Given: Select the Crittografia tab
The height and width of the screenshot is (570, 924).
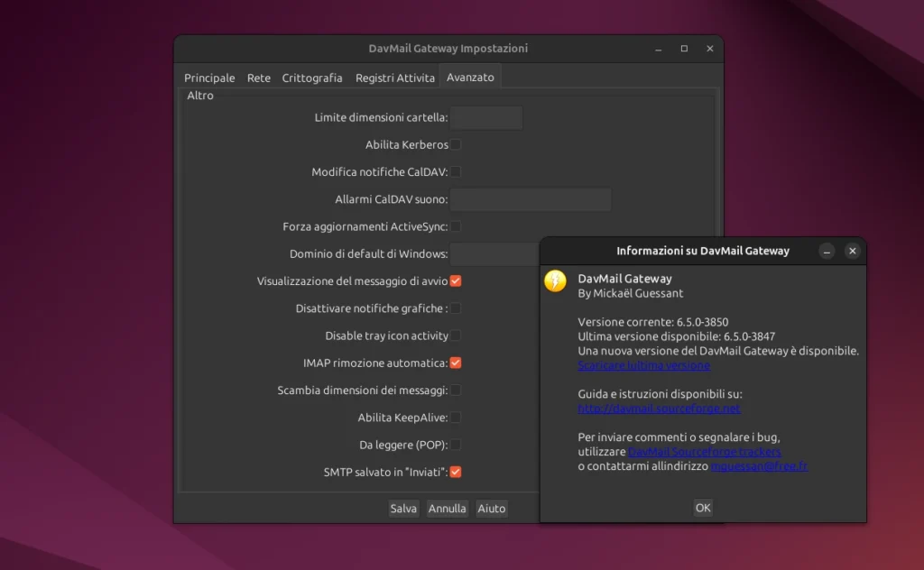Looking at the screenshot, I should [x=312, y=78].
